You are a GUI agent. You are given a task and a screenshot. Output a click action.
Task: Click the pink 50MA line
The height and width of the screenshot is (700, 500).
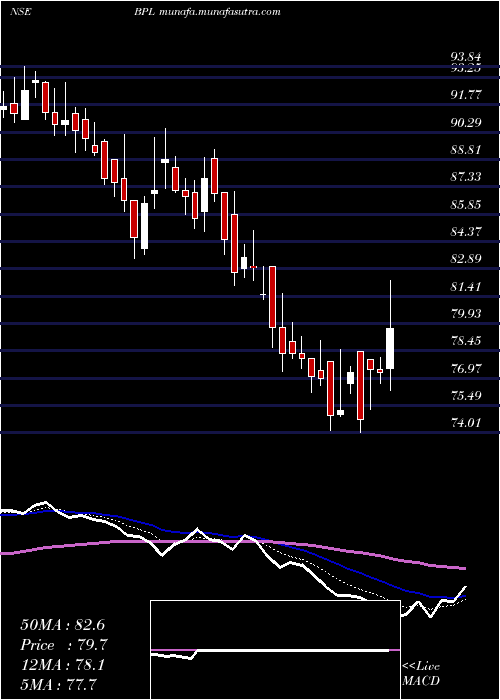(232, 542)
